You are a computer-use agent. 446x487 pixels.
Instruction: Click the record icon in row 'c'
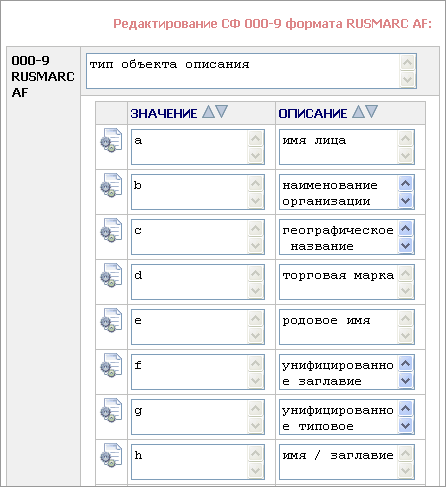tap(111, 230)
